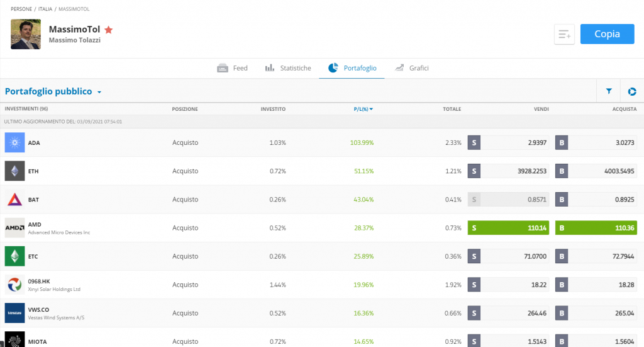Click BAT ticker name
The width and height of the screenshot is (644, 347).
pos(34,200)
